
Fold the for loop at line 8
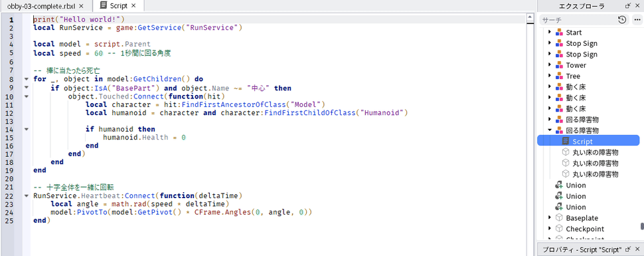point(27,79)
